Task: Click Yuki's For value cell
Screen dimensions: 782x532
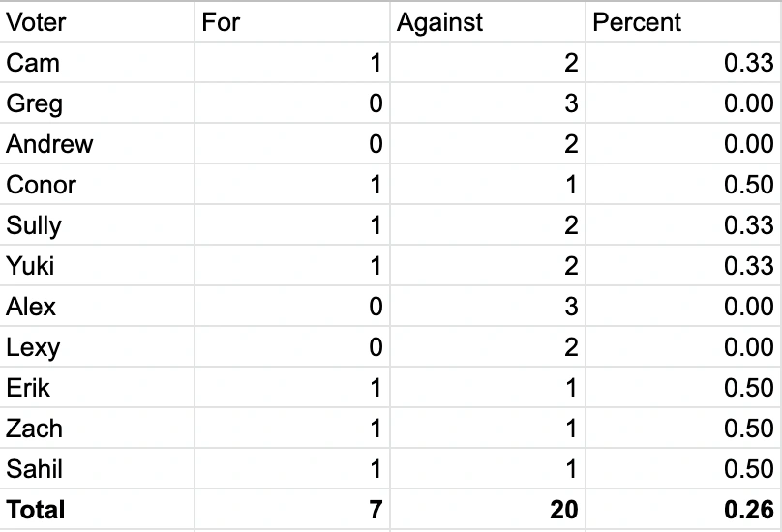Action: [x=291, y=266]
